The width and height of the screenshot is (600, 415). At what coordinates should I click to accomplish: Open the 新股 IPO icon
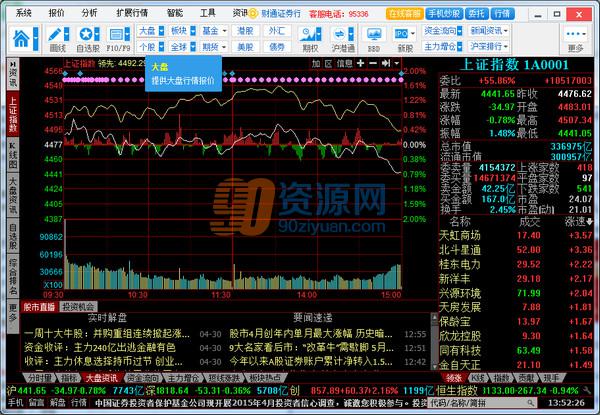401,34
